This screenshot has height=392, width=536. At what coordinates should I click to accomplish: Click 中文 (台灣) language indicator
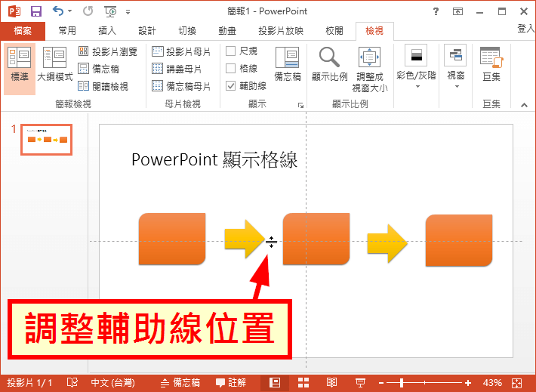pos(112,382)
